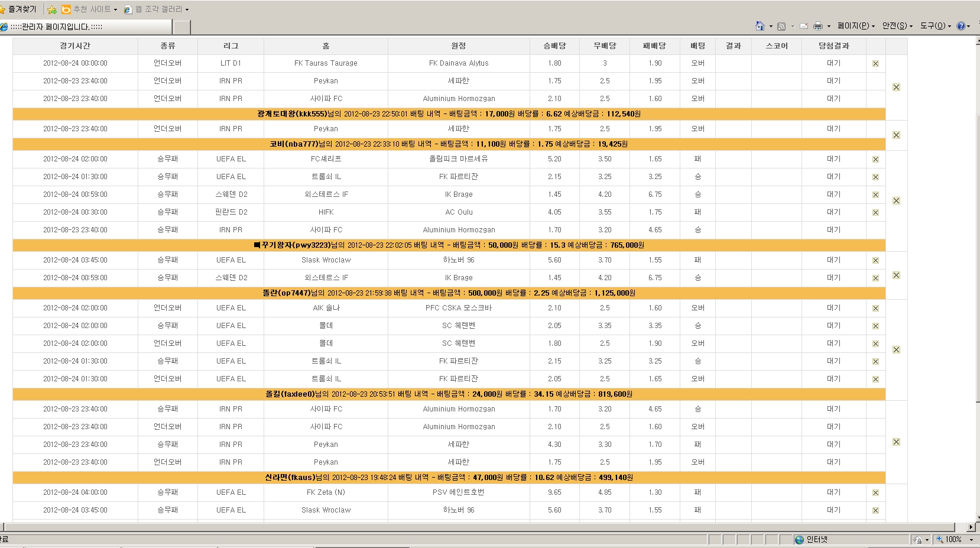Click the 원정 column header
Viewport: 980px width, 548px height.
pos(459,46)
